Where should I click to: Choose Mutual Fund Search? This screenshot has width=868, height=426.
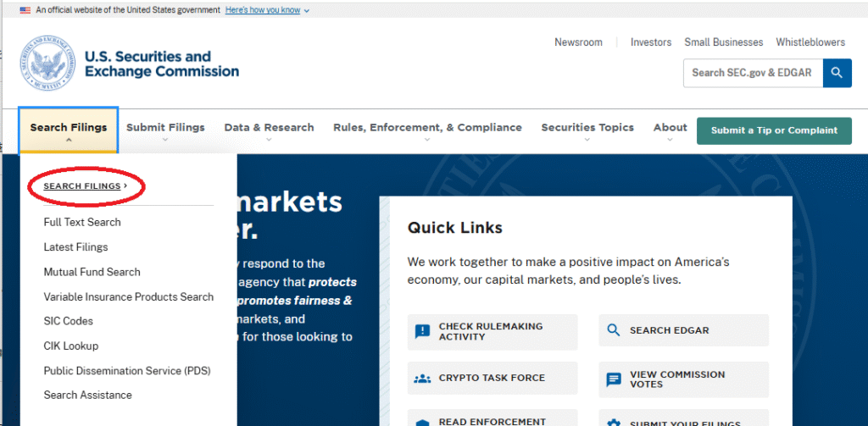(x=92, y=272)
